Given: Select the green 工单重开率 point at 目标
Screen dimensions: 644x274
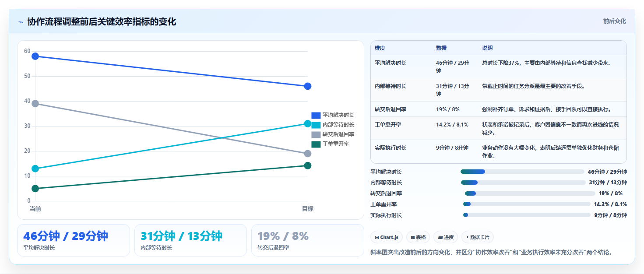Looking at the screenshot, I should [308, 165].
